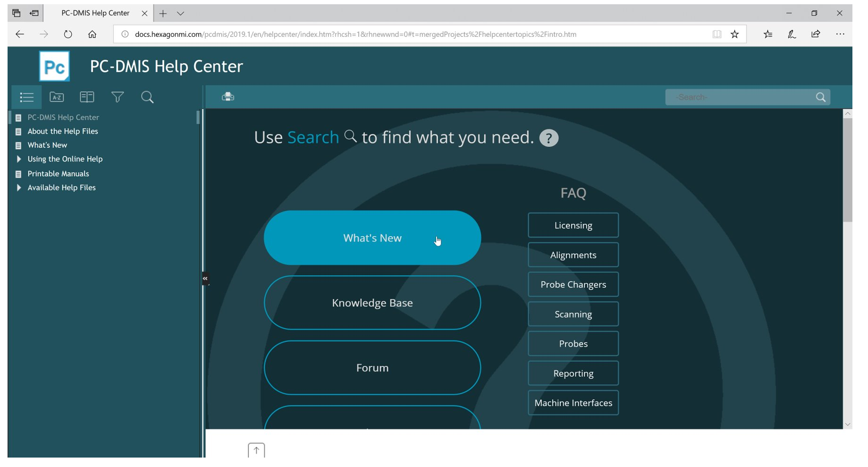This screenshot has height=467, width=868.
Task: Print the current topic using the printer icon
Action: 228,96
